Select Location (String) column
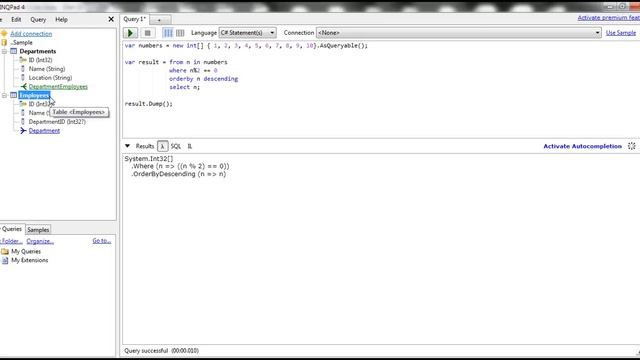640x360 pixels. (x=50, y=78)
